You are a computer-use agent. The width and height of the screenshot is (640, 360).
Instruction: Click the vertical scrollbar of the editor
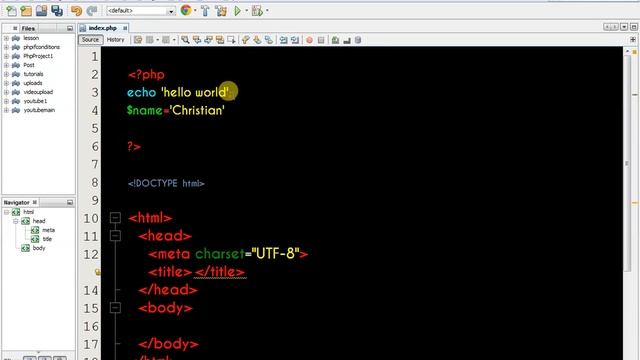tap(627, 163)
